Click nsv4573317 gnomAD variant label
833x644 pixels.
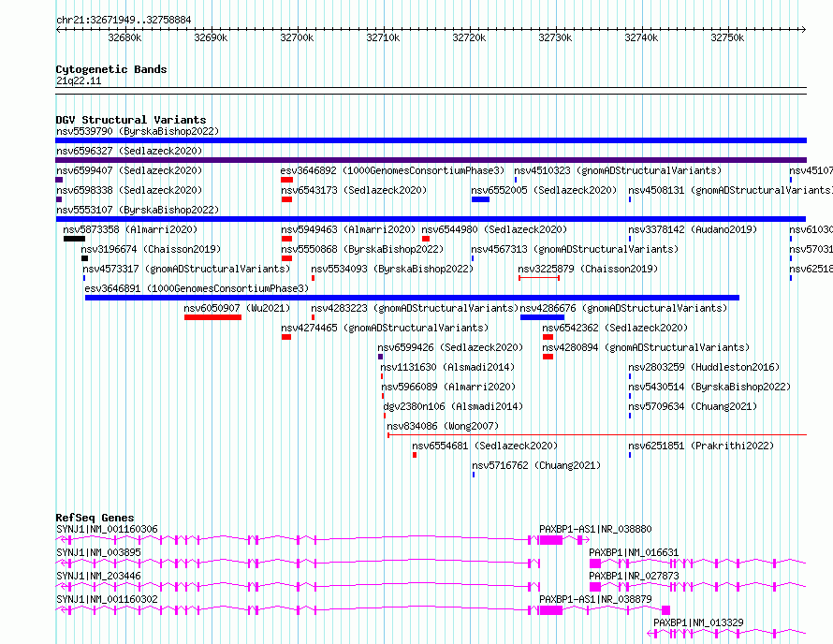tap(186, 269)
